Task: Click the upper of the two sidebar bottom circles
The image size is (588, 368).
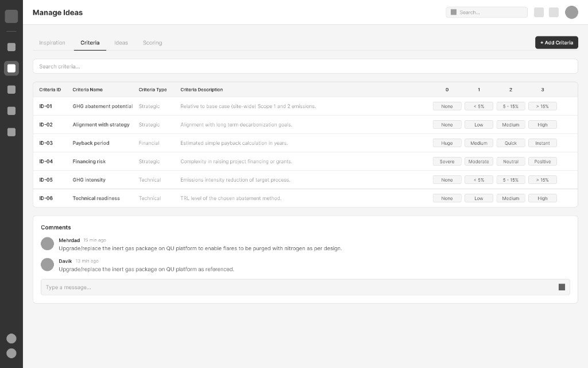Action: click(11, 338)
